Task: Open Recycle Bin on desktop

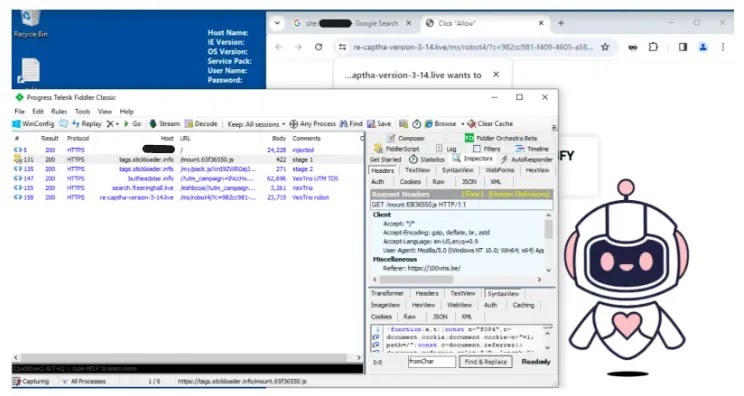Action: pos(30,24)
